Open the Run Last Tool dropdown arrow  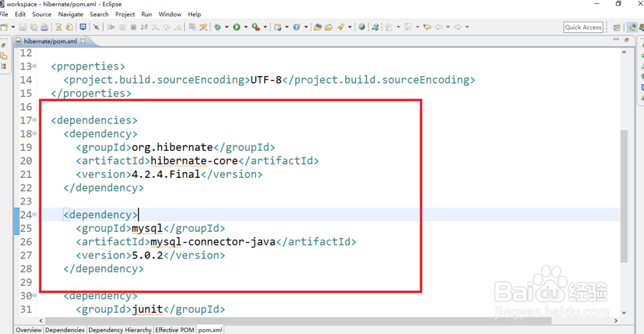coord(265,27)
